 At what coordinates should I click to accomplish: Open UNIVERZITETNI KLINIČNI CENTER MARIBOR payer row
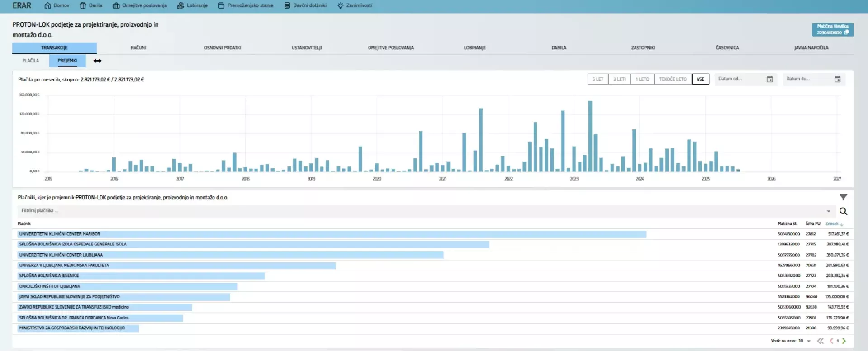(60, 234)
